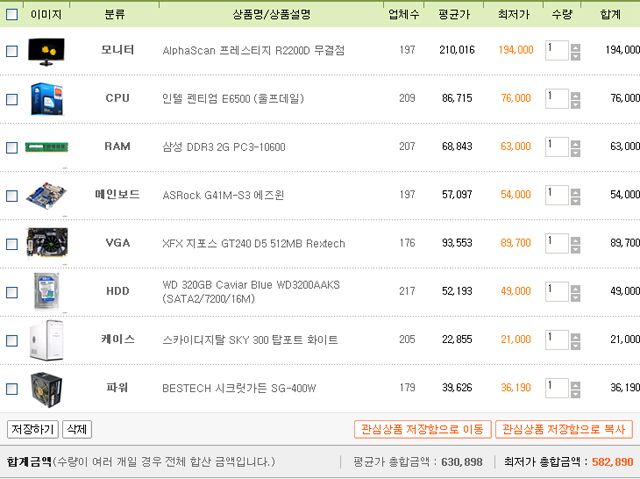Open 삼성 DDR3 2G PC3-10600 product link
This screenshot has height=479, width=640.
tap(224, 147)
